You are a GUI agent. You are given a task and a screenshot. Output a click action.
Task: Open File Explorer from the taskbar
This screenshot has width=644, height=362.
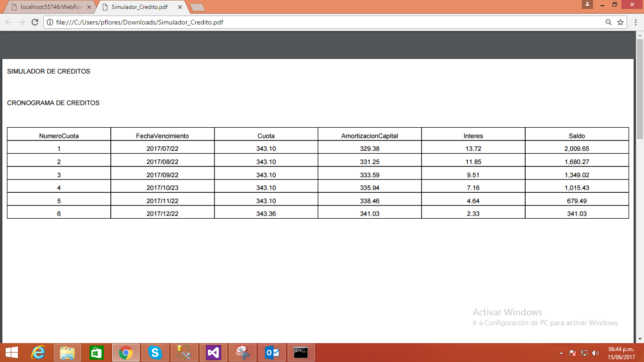67,353
